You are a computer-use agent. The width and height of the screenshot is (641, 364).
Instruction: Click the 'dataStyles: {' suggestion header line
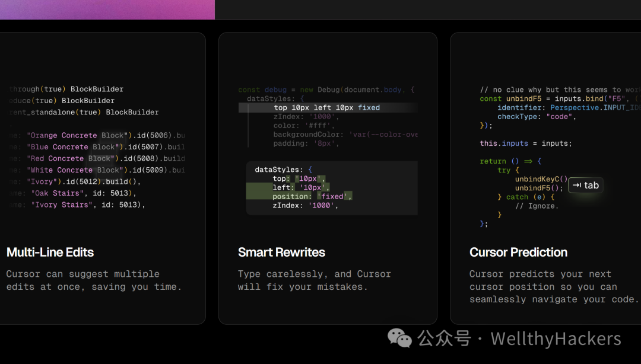283,170
